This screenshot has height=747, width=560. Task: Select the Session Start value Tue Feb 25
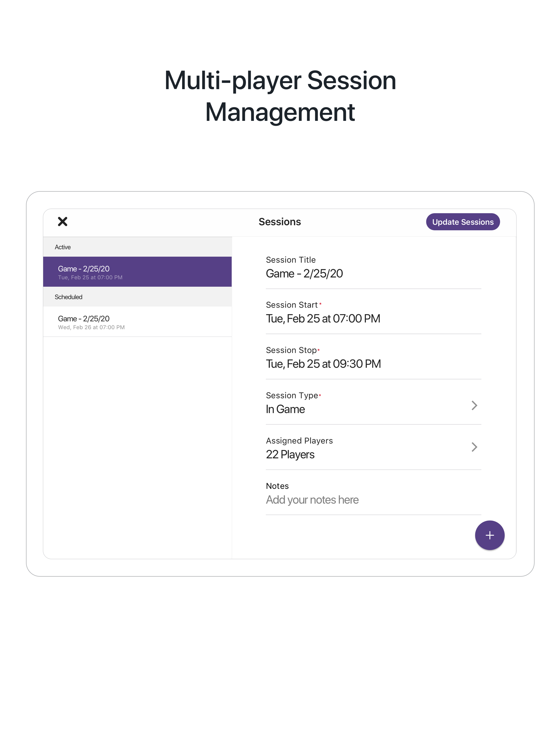[x=323, y=318]
